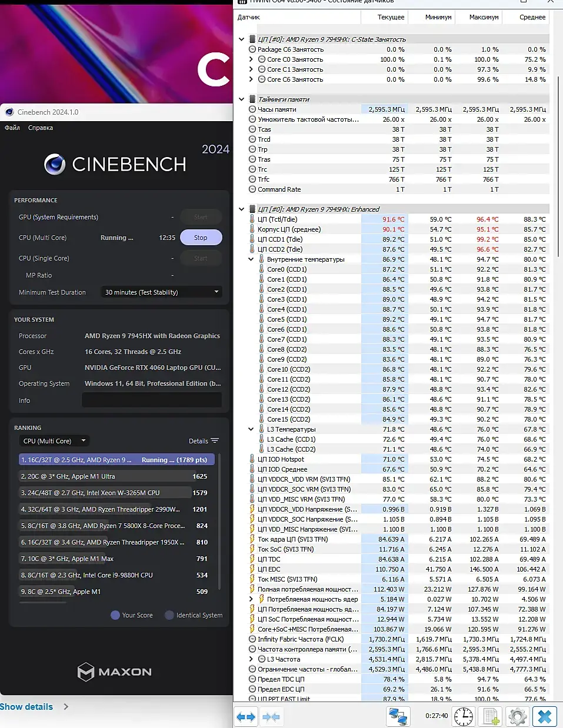Click the clock icon of Часы памяти row
This screenshot has width=563, height=728.
[x=252, y=109]
